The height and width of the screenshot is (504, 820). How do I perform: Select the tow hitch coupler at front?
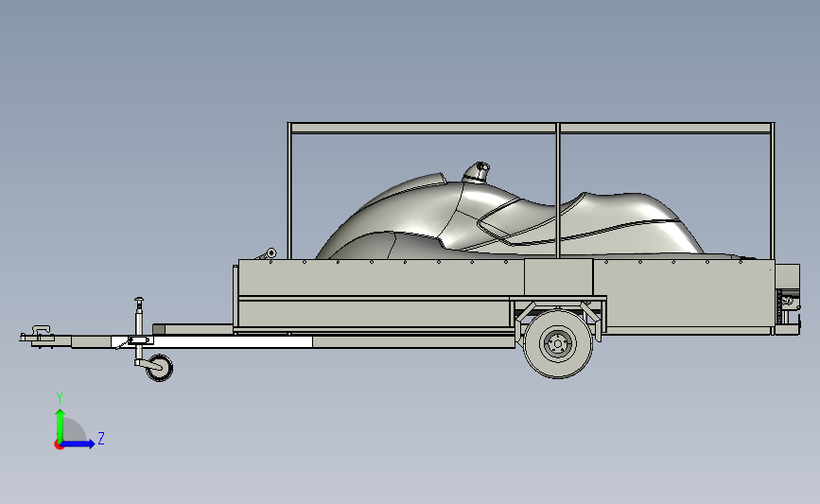[38, 335]
